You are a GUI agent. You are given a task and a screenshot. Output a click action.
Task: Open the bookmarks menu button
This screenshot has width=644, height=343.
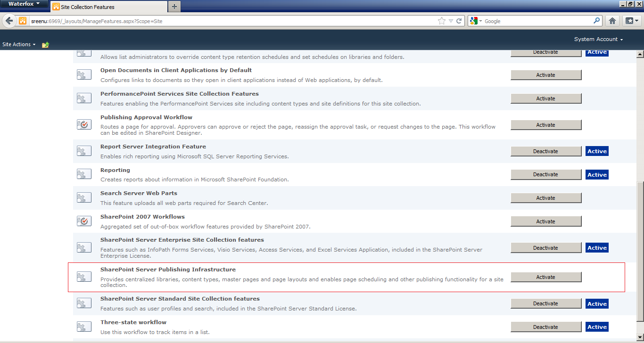[631, 21]
